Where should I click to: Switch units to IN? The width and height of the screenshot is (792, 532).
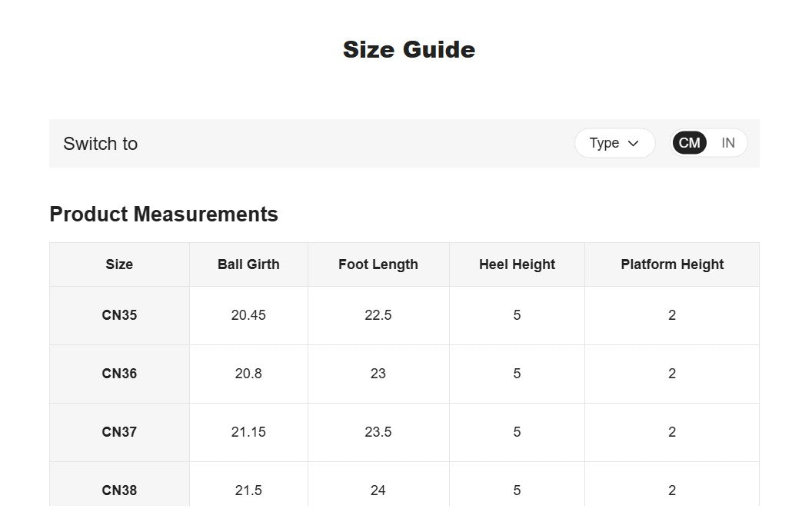tap(728, 143)
